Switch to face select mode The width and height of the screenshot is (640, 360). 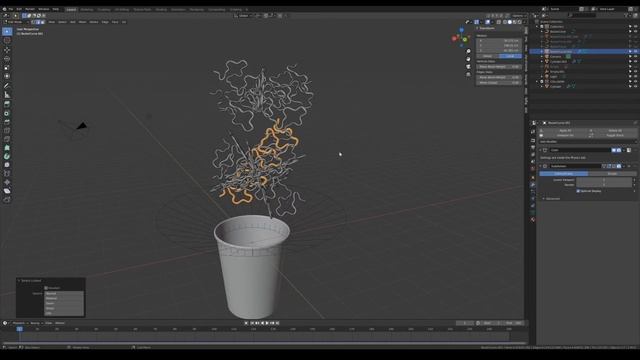tap(42, 22)
